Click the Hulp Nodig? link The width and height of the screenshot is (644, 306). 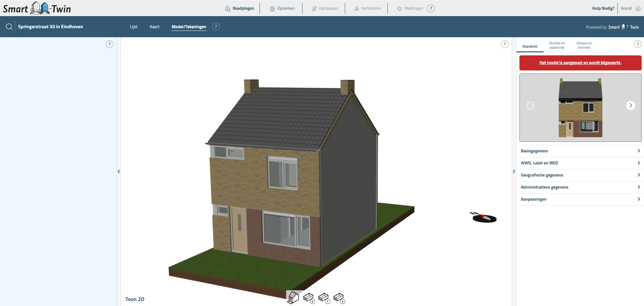[603, 8]
